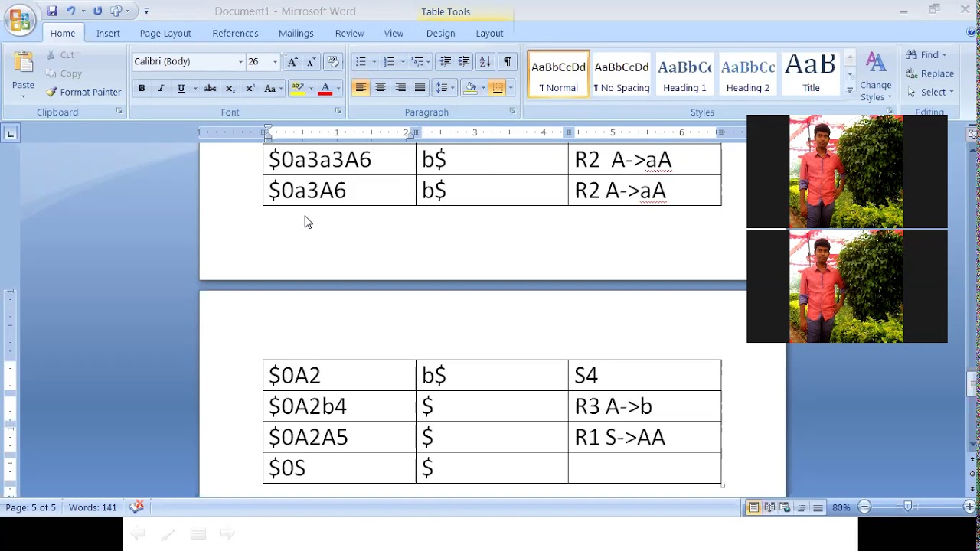This screenshot has height=551, width=980.
Task: Toggle italic formatting
Action: (x=161, y=89)
